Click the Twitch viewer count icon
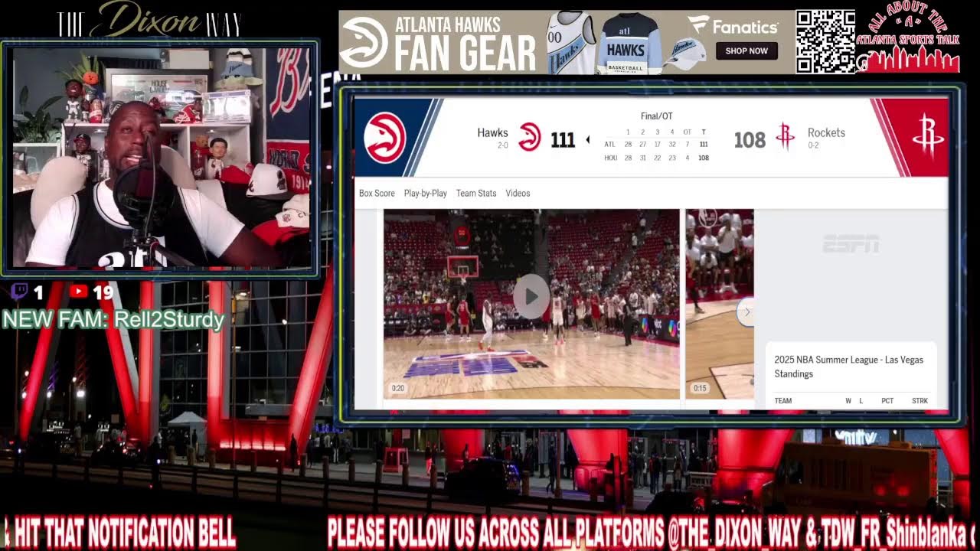980x551 pixels. pyautogui.click(x=20, y=292)
